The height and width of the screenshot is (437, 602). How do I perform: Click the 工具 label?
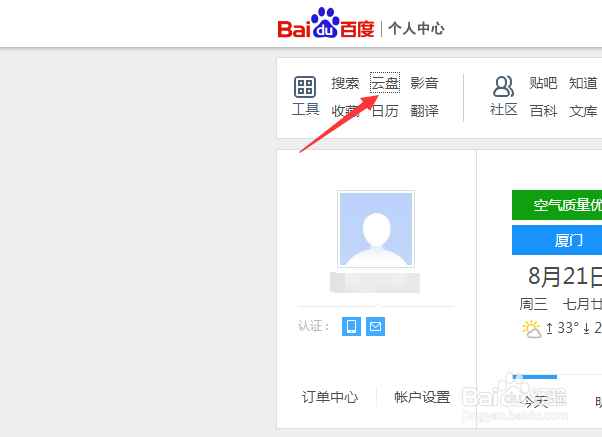(x=305, y=109)
